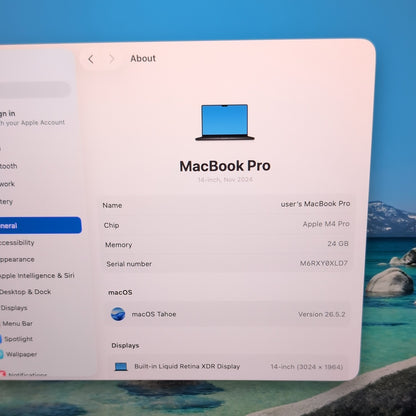Go back with the left chevron
Image resolution: width=416 pixels, height=416 pixels.
pos(91,59)
